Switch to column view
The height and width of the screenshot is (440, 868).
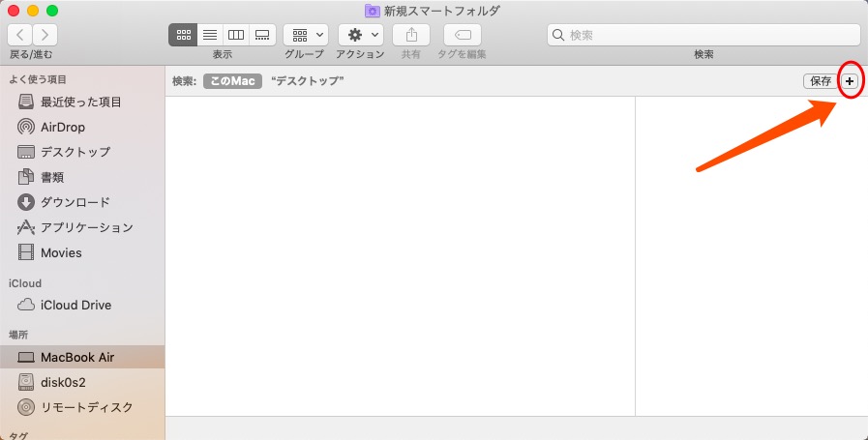236,35
